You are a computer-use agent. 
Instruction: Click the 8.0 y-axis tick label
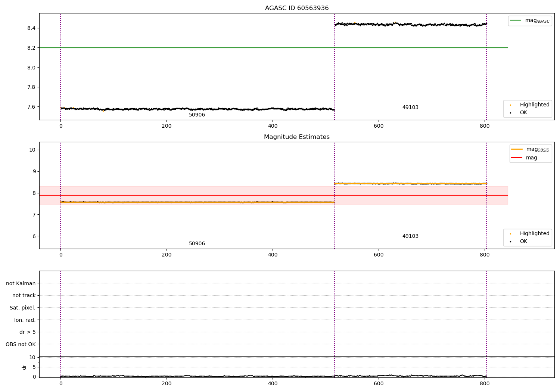pos(31,68)
